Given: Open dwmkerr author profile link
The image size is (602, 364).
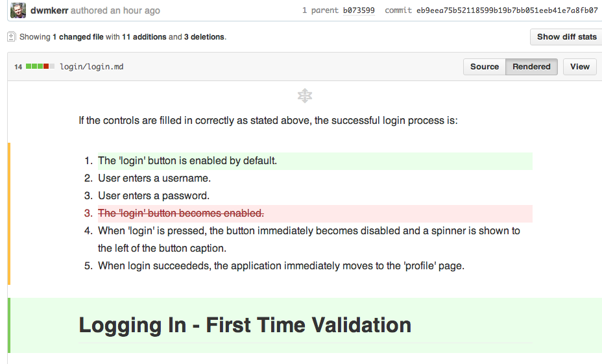Looking at the screenshot, I should pyautogui.click(x=49, y=10).
